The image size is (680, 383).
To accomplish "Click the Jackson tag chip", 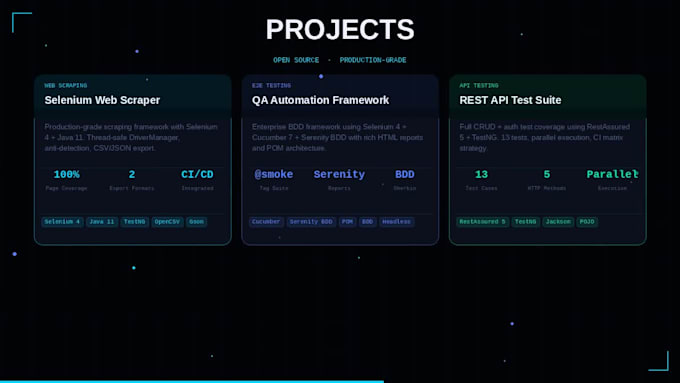I will [558, 222].
